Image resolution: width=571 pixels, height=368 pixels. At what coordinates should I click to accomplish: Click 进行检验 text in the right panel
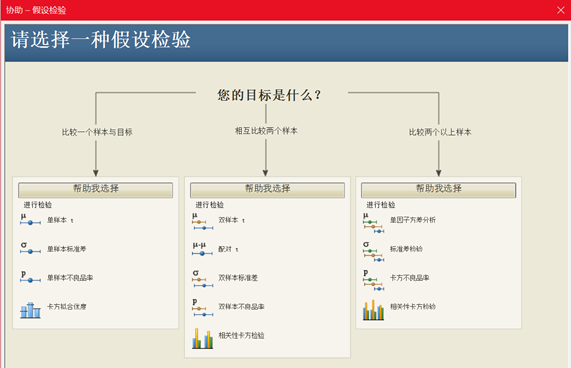click(x=381, y=205)
